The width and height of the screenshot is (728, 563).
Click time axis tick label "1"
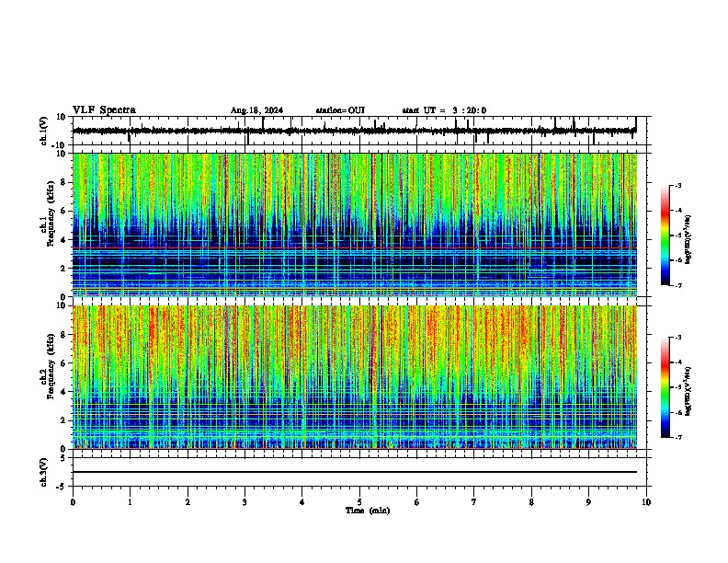[130, 502]
